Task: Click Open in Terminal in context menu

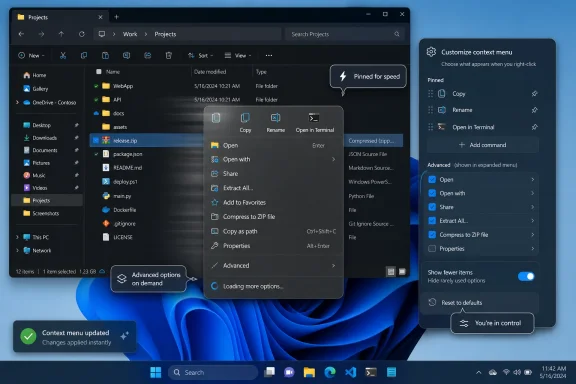Action: coord(315,122)
